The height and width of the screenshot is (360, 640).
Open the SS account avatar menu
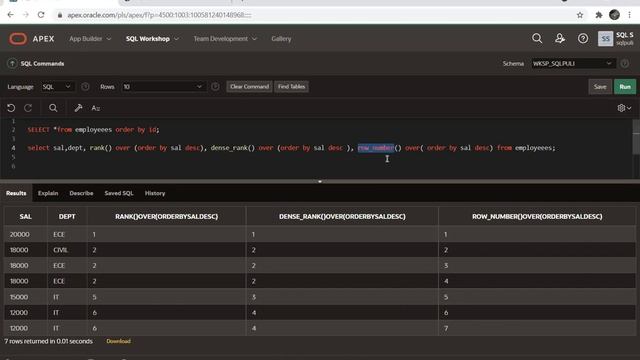point(605,39)
